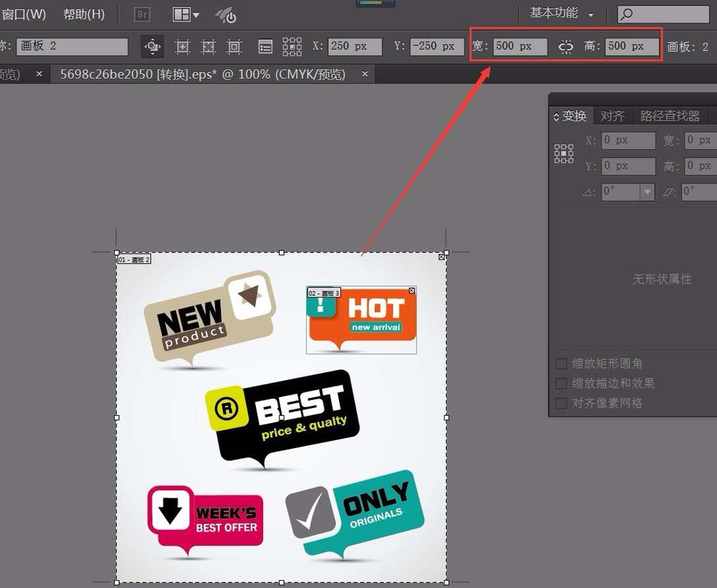The height and width of the screenshot is (588, 717).
Task: Enable the 缩放矩形圆角 checkbox
Action: click(562, 364)
